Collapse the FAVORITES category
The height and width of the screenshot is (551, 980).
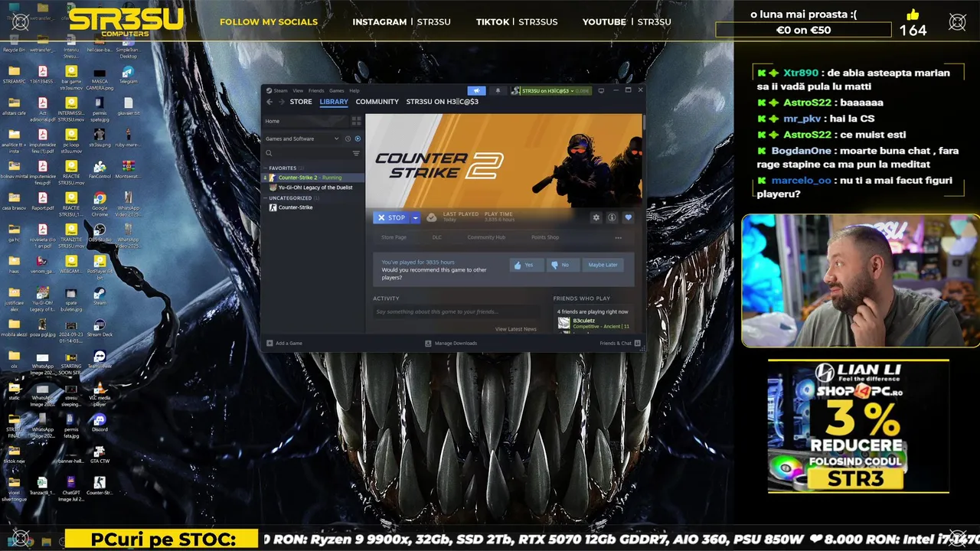pyautogui.click(x=281, y=168)
